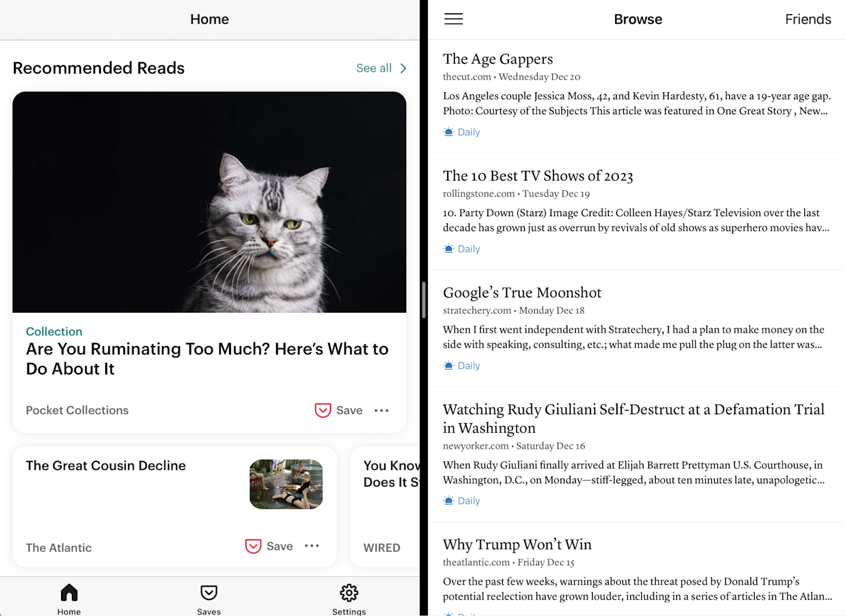The image size is (846, 616).
Task: Click Pocket save icon on Great Cousin Decline
Action: point(253,546)
